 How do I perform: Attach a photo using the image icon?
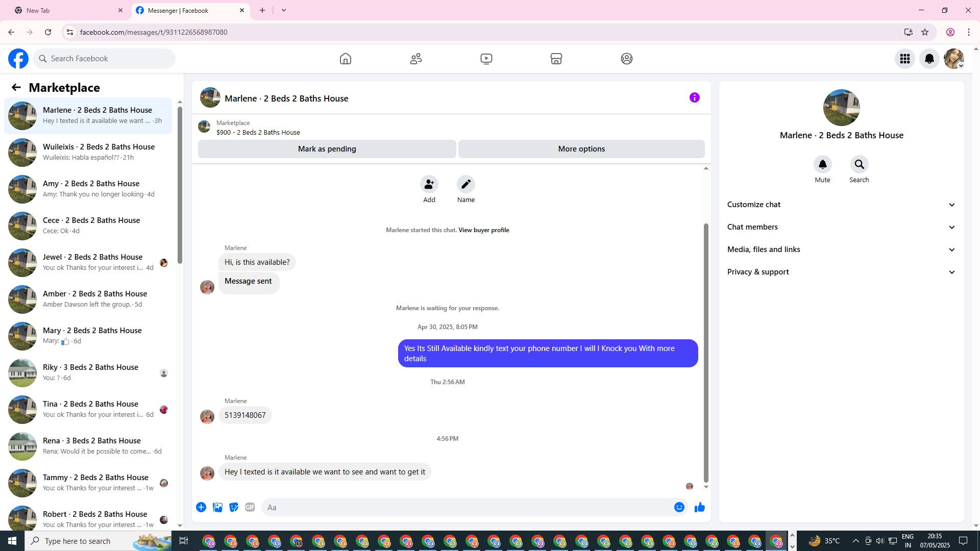[217, 507]
